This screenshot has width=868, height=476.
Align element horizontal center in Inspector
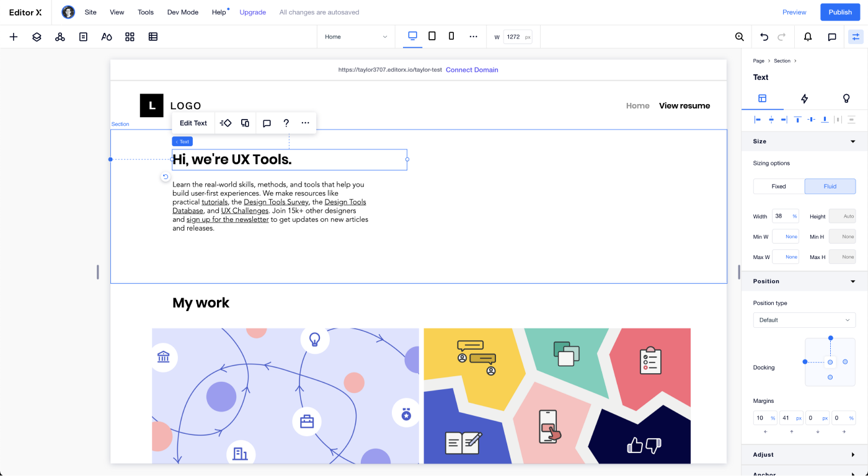pos(771,119)
